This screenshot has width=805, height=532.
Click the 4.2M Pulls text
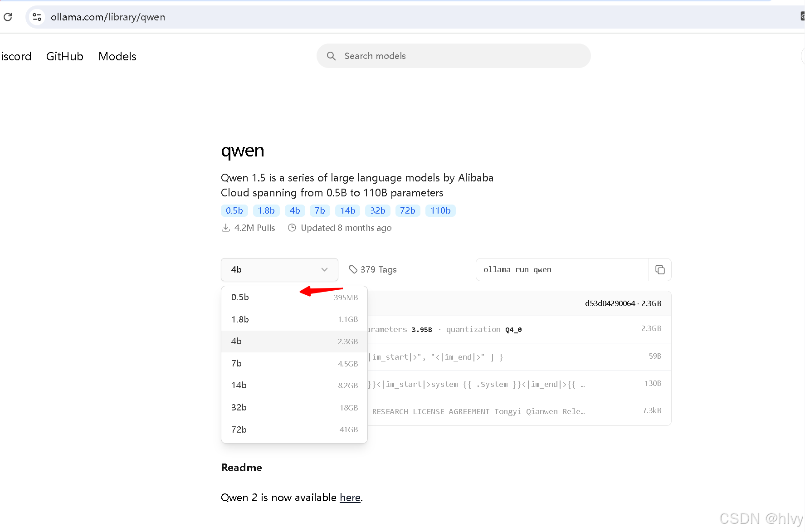pos(254,228)
